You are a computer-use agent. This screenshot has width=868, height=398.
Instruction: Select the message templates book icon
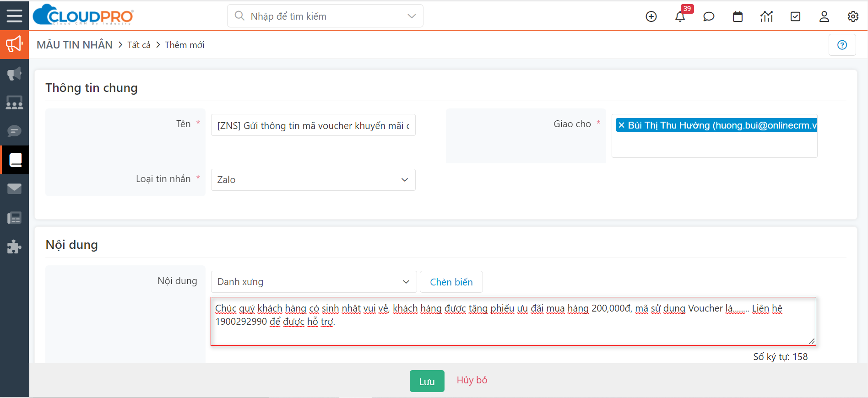(15, 160)
